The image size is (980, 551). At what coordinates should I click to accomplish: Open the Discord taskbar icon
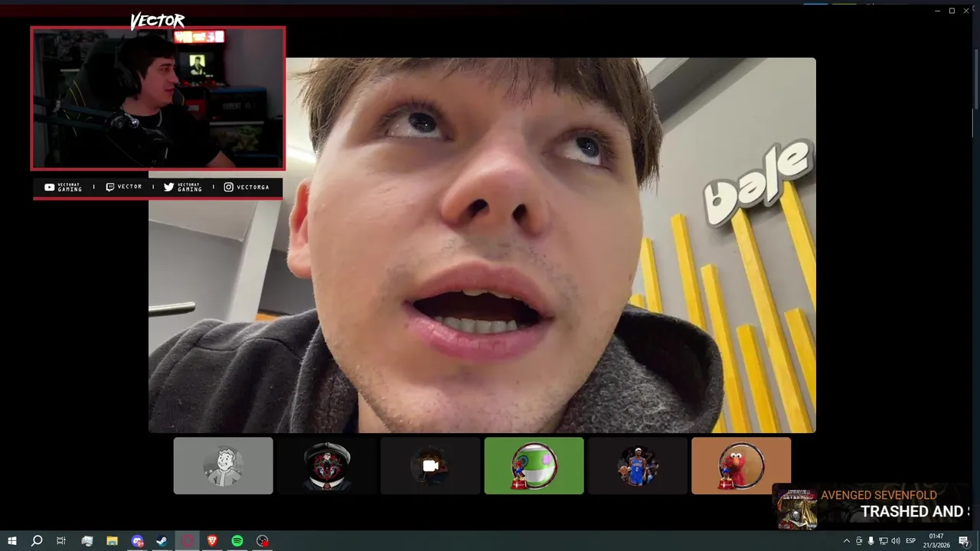137,541
